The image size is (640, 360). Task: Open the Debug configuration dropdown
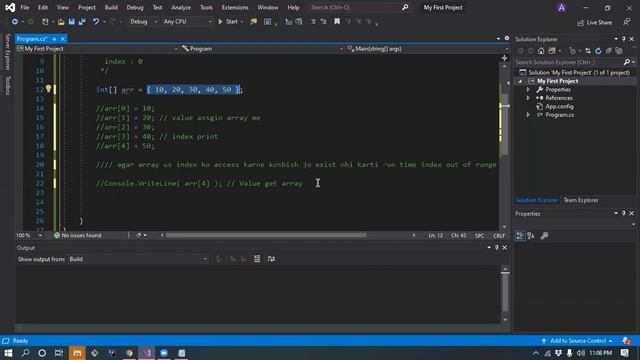pyautogui.click(x=143, y=22)
